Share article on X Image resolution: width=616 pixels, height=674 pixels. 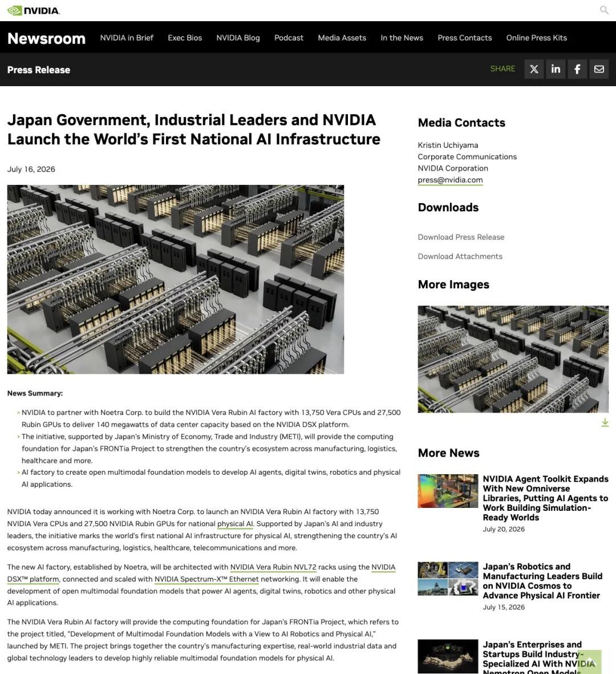534,69
